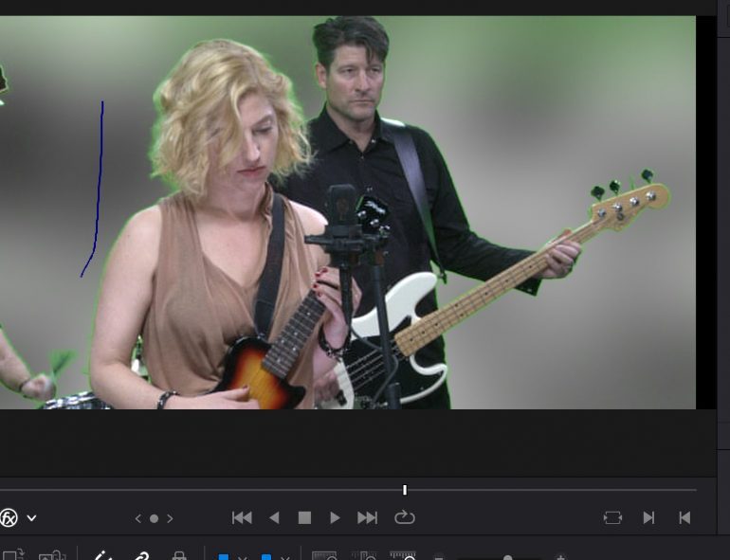Go to next keyframe arrow
Screen dimensions: 730x560
pyautogui.click(x=170, y=518)
